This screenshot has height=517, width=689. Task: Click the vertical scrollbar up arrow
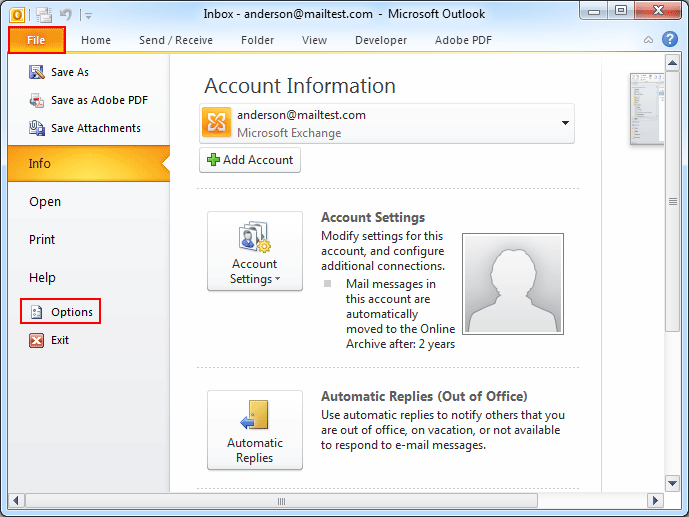pyautogui.click(x=672, y=63)
